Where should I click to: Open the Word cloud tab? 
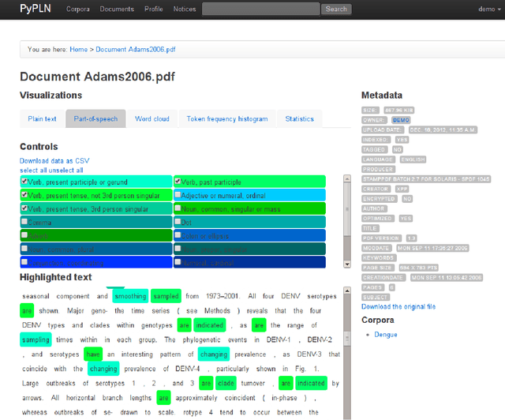[151, 119]
